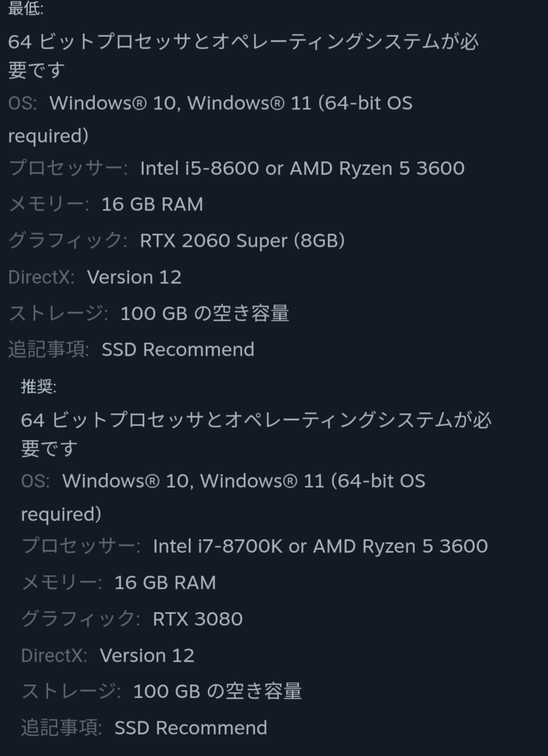Screen dimensions: 548x756
Task: Click the プロセッサー: label in minimum section
Action: click(x=68, y=168)
